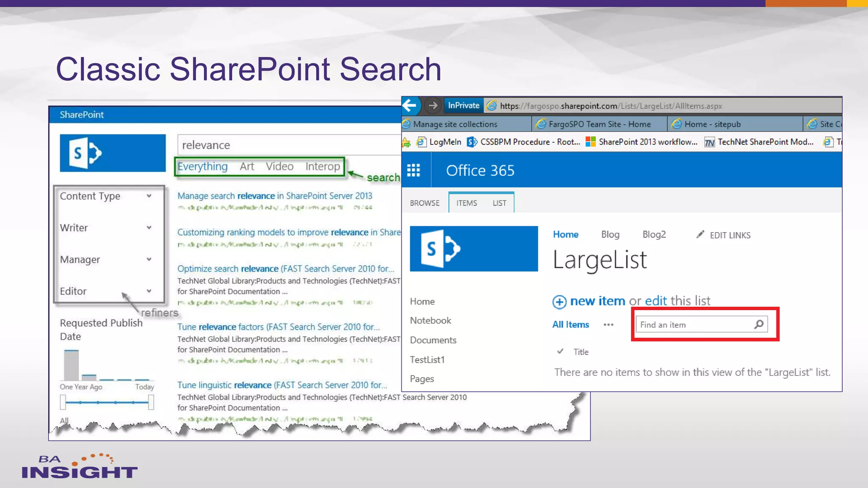Click the browser back arrow button
Screen dimensions: 868x488
(x=410, y=105)
